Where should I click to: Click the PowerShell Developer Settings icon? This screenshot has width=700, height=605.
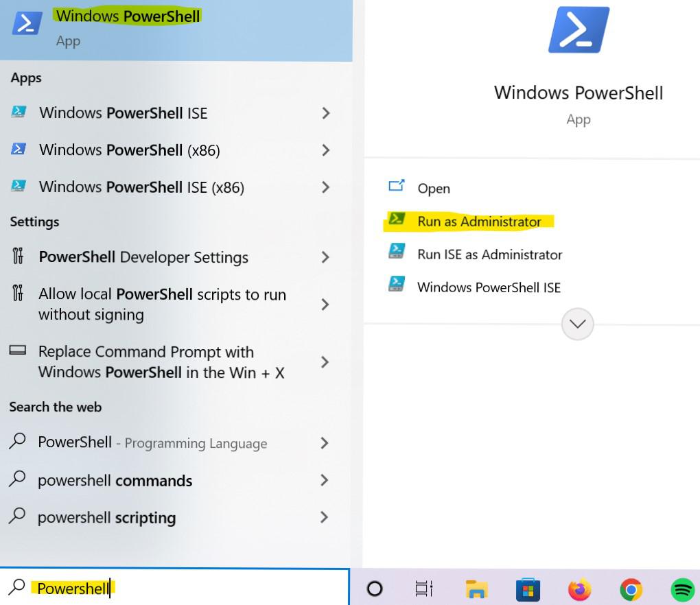(x=18, y=256)
